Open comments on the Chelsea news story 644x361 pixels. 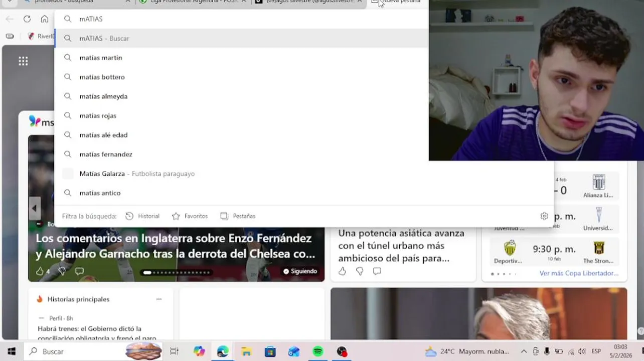pyautogui.click(x=79, y=271)
